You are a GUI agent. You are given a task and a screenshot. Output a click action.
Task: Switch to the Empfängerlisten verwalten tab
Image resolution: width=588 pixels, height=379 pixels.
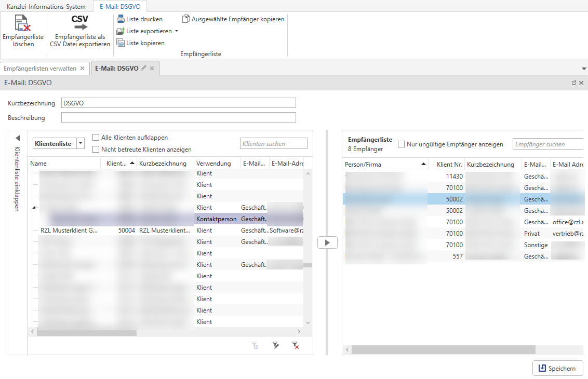(x=40, y=69)
